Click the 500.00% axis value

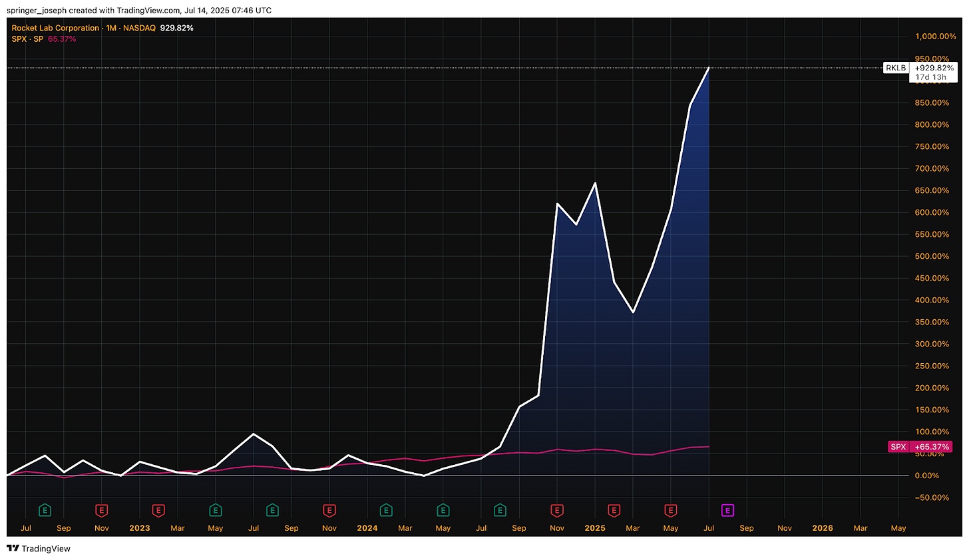[x=932, y=256]
